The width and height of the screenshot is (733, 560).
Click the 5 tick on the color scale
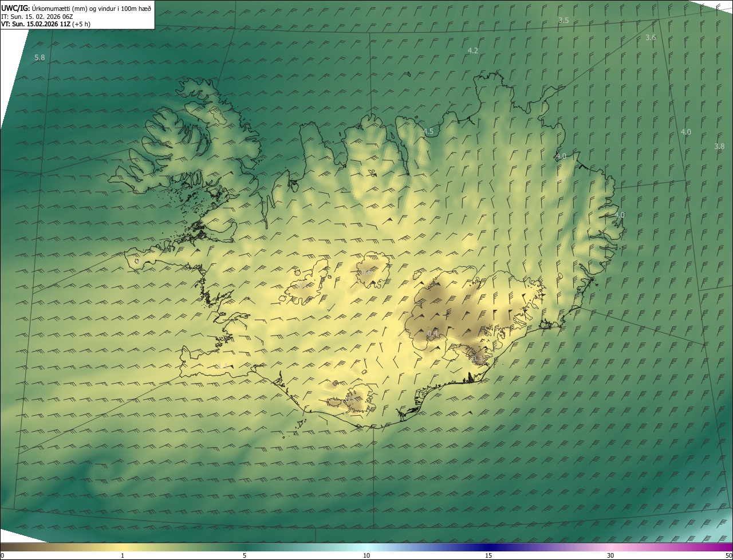pos(245,556)
